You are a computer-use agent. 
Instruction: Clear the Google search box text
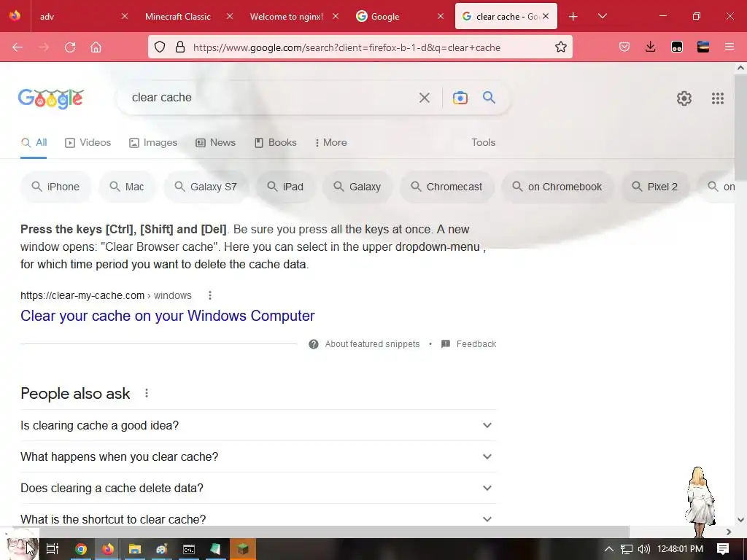click(424, 98)
